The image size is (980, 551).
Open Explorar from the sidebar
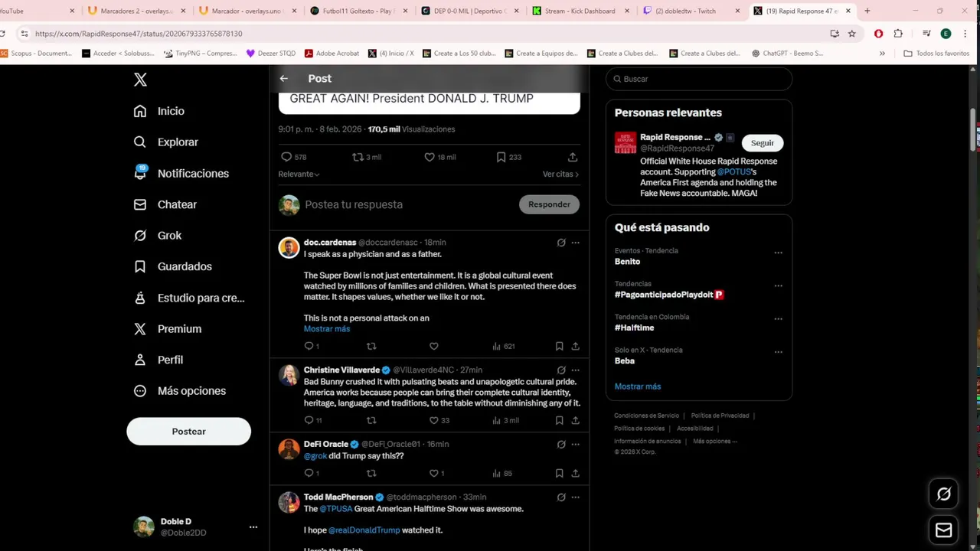[x=166, y=142]
